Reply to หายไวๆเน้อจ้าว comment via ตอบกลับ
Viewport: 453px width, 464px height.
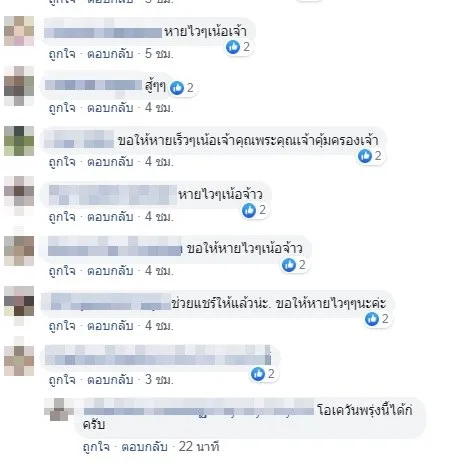110,217
